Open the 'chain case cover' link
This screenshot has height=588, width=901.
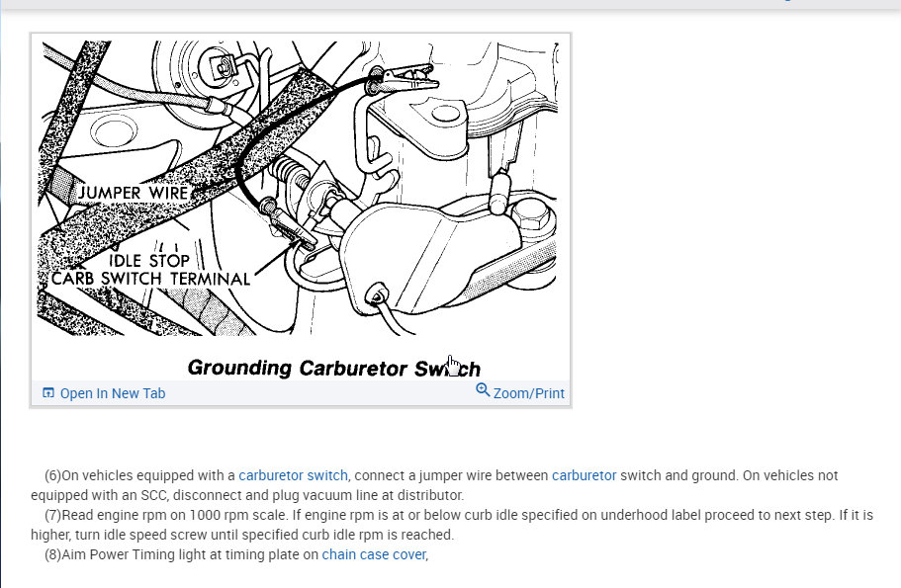[374, 554]
